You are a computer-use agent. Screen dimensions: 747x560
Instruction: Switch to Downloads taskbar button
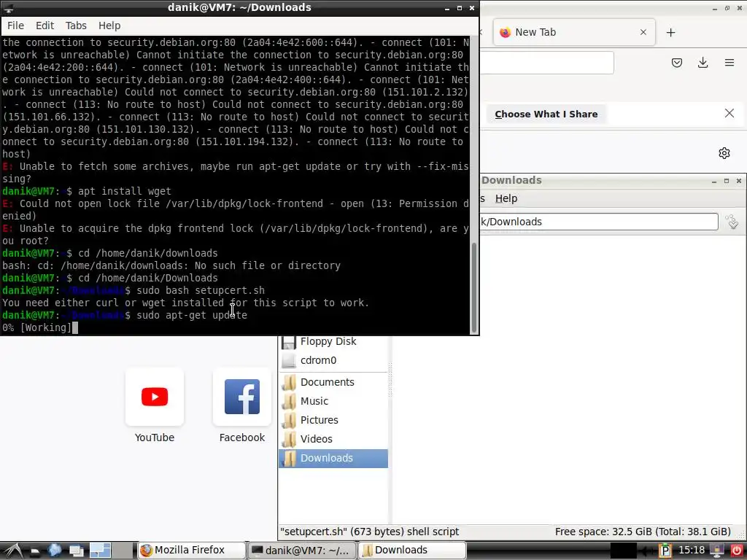pos(411,551)
